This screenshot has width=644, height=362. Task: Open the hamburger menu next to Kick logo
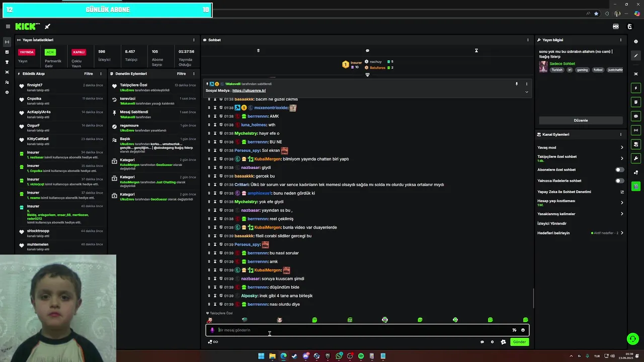8,27
